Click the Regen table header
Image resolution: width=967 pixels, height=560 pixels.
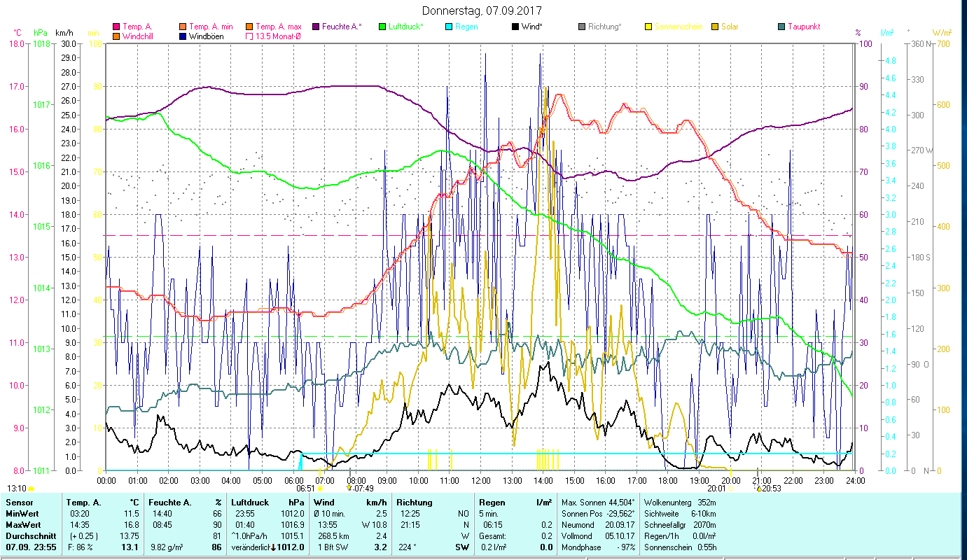491,503
